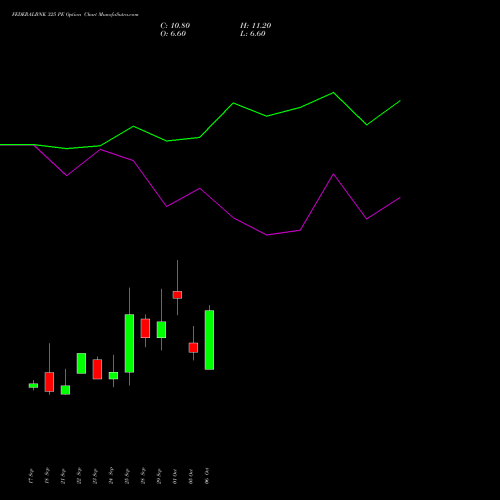Click the 05 Oct date label

tap(191, 476)
